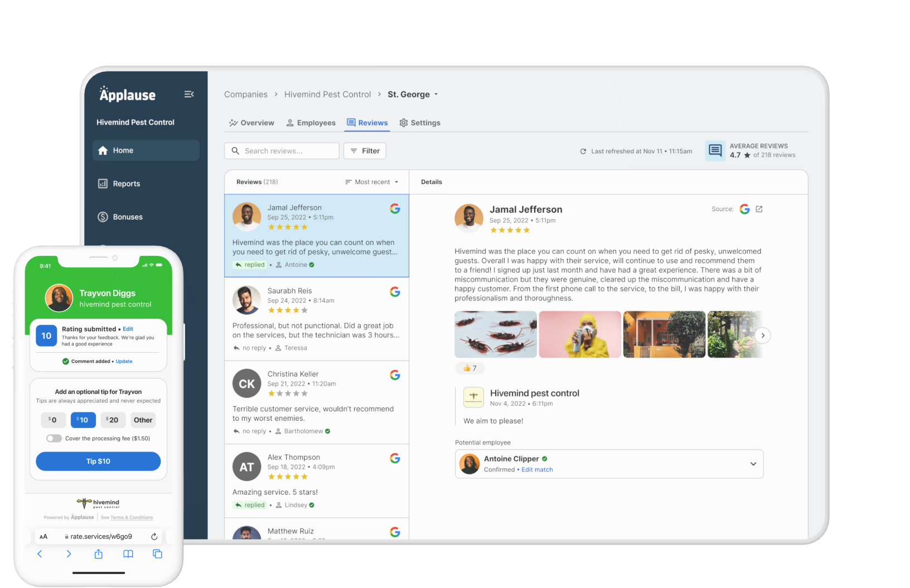Switch to the Overview tab
The width and height of the screenshot is (910, 588).
click(251, 123)
